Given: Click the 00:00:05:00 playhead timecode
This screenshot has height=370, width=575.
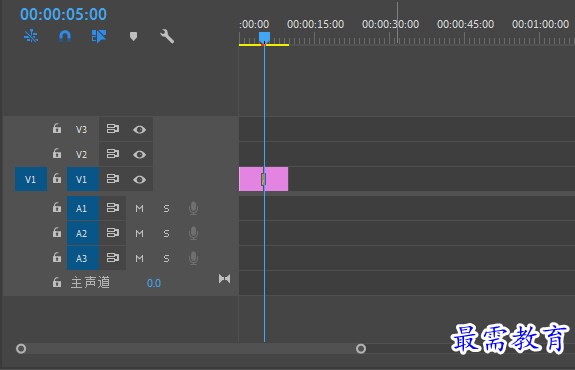Looking at the screenshot, I should (x=63, y=14).
